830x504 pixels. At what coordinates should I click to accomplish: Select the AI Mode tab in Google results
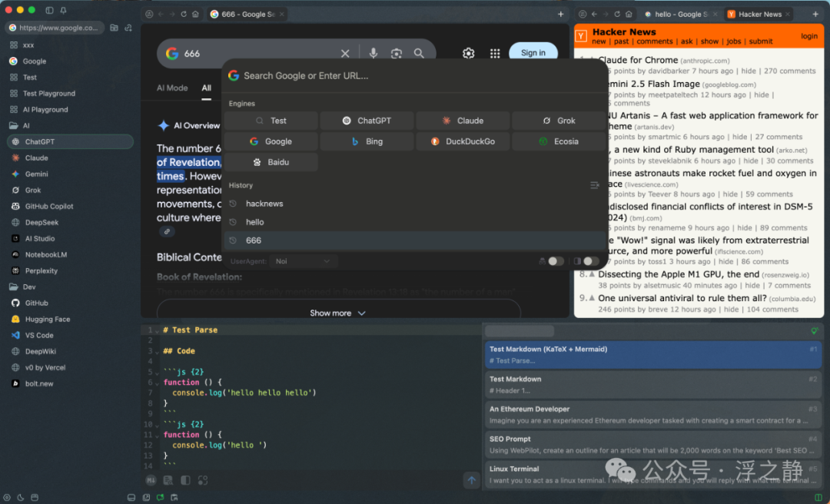coord(172,88)
